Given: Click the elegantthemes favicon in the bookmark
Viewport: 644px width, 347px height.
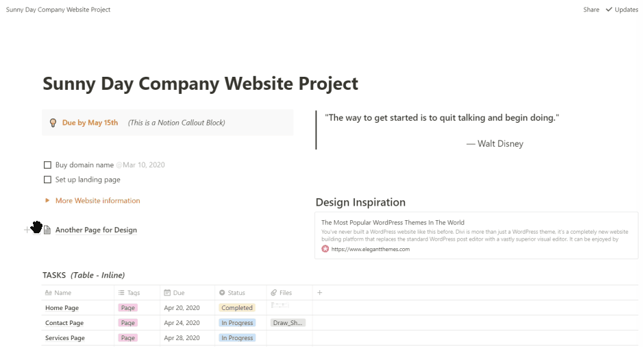Looking at the screenshot, I should (x=325, y=249).
